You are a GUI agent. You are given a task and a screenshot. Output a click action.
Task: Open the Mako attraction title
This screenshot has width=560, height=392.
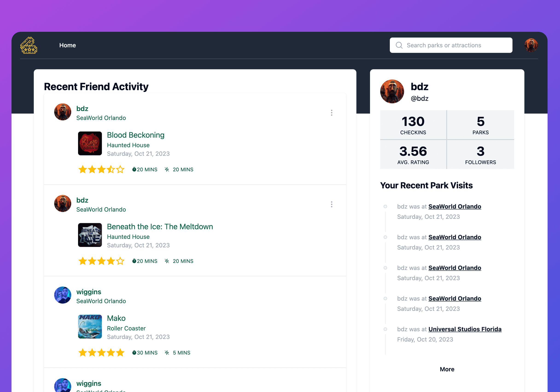[x=116, y=318]
